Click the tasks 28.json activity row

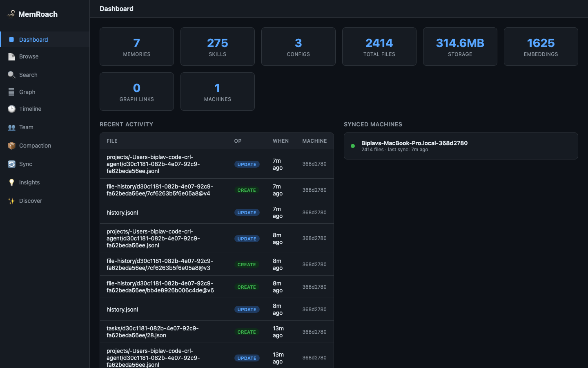coord(217,332)
